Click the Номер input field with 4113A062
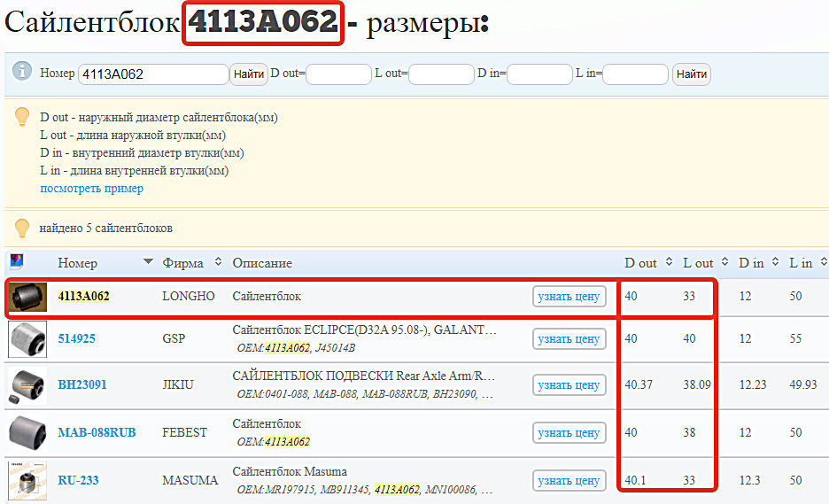 pyautogui.click(x=153, y=74)
